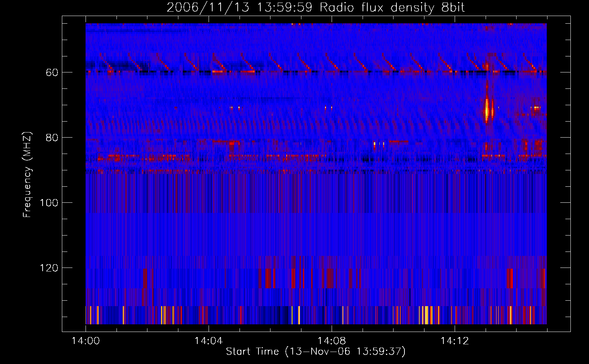Click the 100 frequency tick label
Image resolution: width=589 pixels, height=364 pixels.
tap(49, 203)
